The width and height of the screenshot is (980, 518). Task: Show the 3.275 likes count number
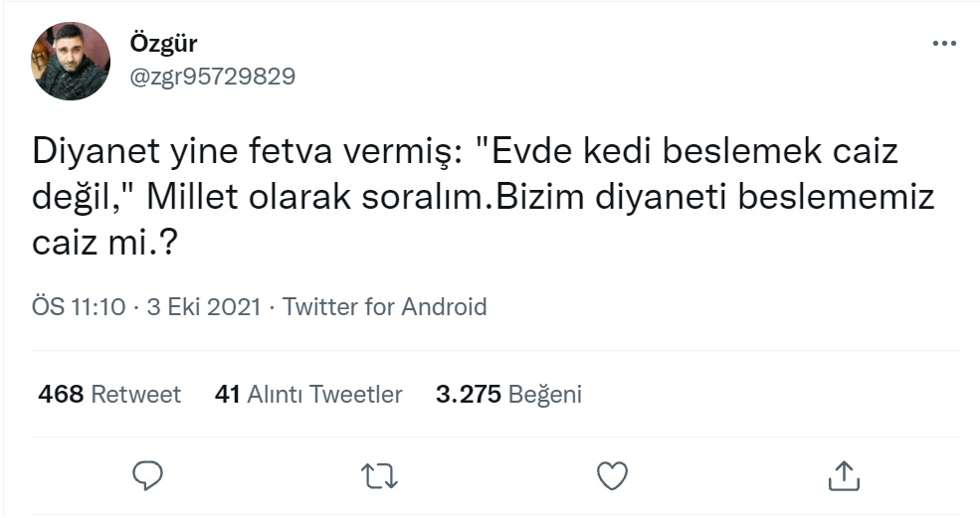tap(468, 395)
